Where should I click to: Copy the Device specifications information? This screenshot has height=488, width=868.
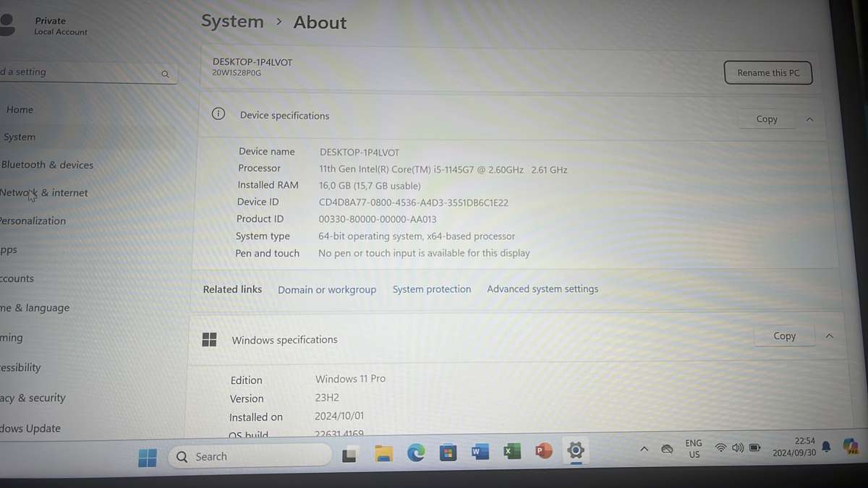(767, 119)
